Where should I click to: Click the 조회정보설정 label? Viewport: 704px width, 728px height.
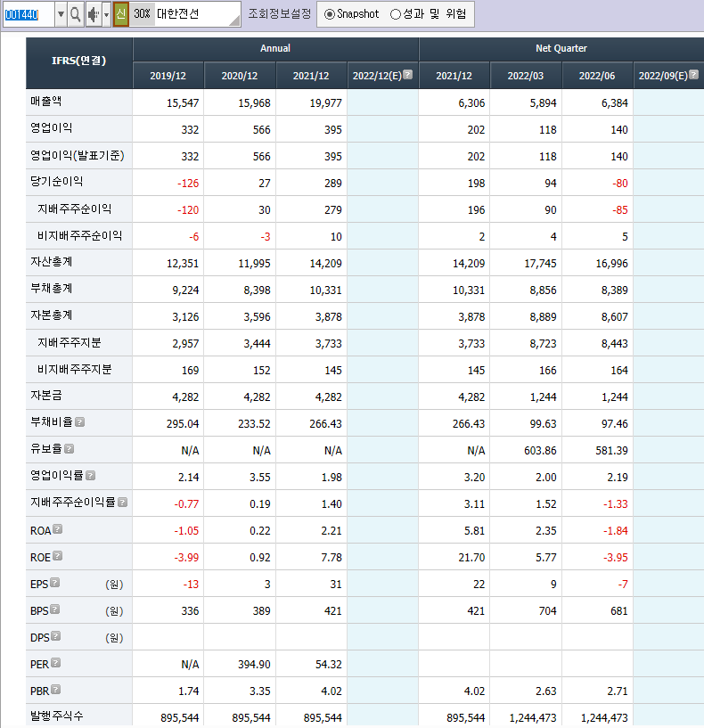pos(279,14)
